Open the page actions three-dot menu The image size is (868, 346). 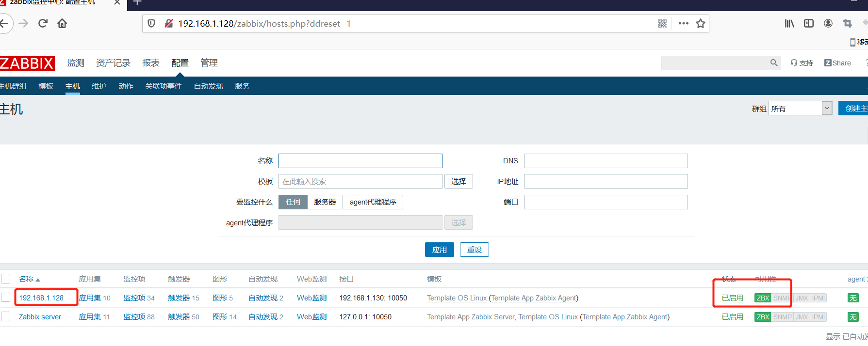(x=684, y=23)
